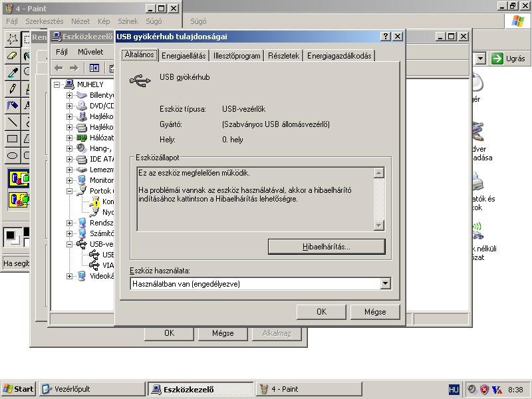Click the Back arrow in Device Manager toolbar
532x399 pixels.
pyautogui.click(x=59, y=68)
